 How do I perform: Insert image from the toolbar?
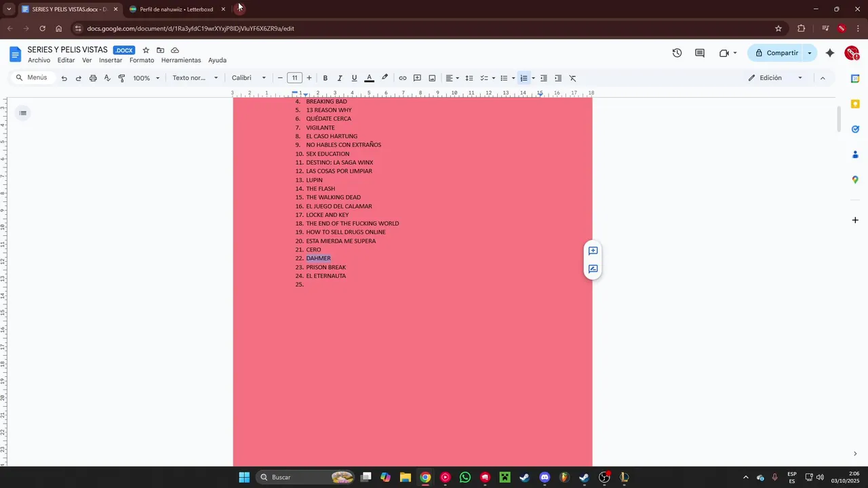click(x=432, y=78)
